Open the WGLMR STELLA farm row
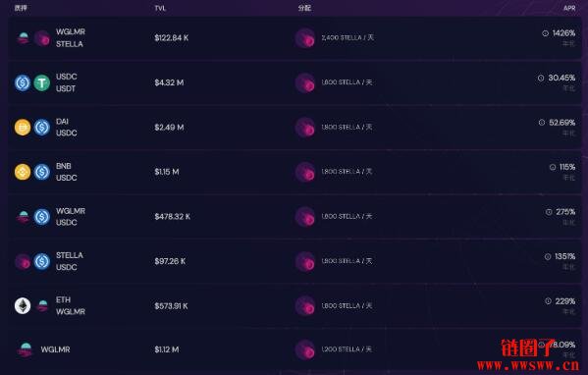 [x=295, y=38]
